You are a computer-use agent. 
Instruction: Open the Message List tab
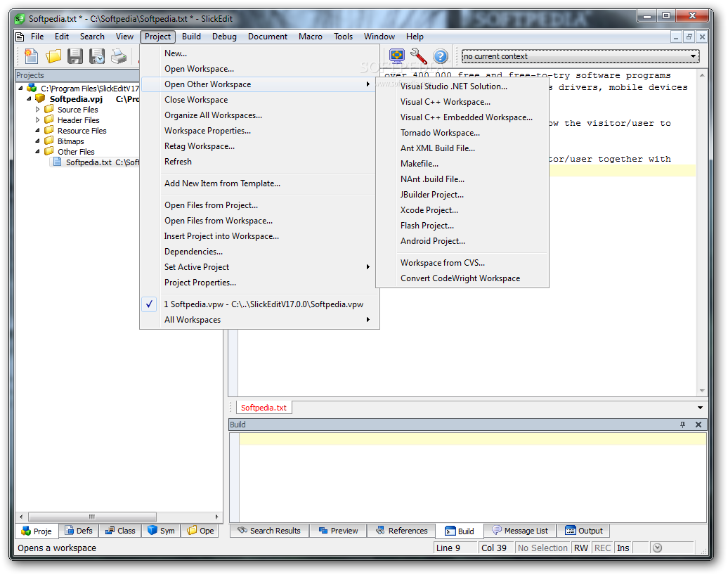tap(521, 531)
